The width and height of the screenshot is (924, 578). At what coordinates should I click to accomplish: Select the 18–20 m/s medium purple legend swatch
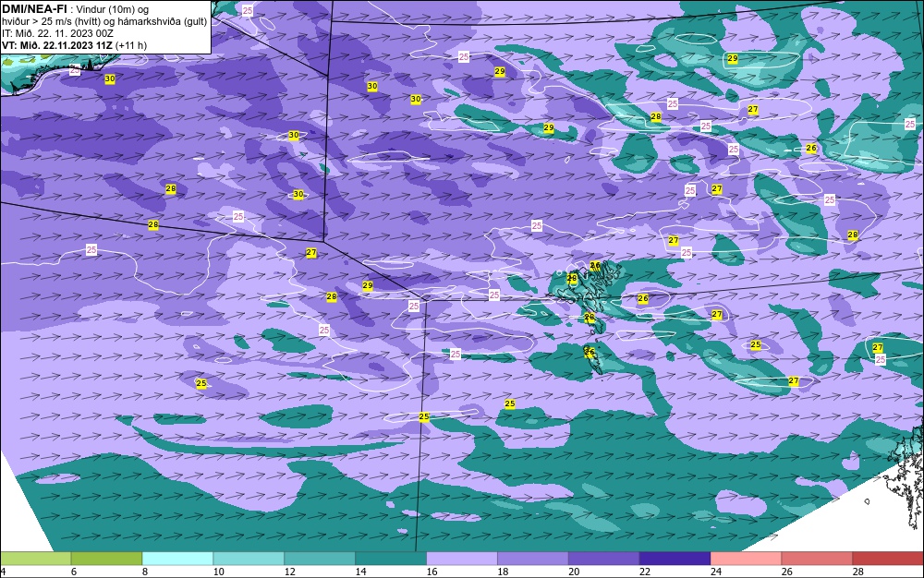tap(533, 559)
